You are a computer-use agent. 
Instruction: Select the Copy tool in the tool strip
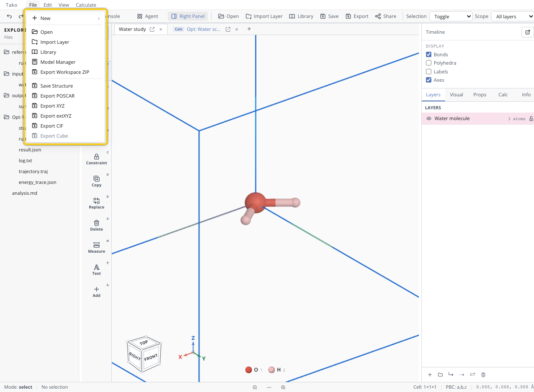pyautogui.click(x=96, y=181)
